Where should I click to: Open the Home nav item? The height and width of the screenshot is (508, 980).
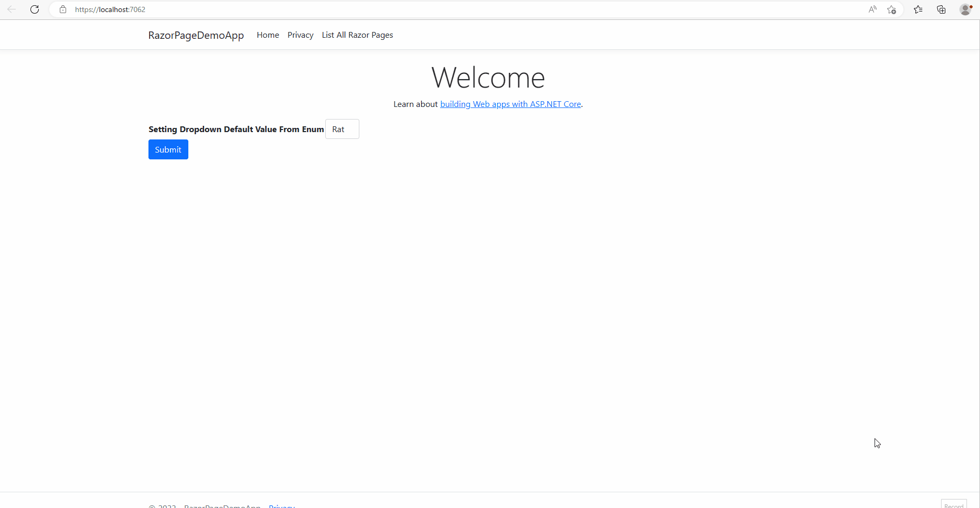coord(268,35)
